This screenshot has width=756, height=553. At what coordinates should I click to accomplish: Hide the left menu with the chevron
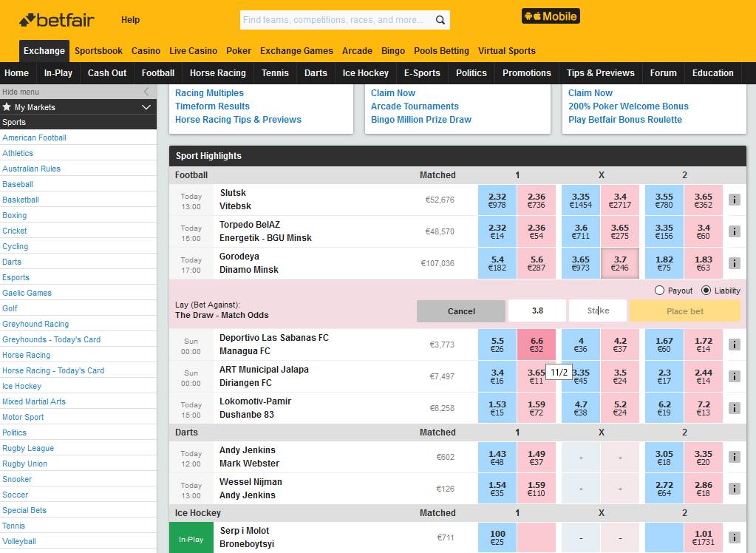(146, 91)
